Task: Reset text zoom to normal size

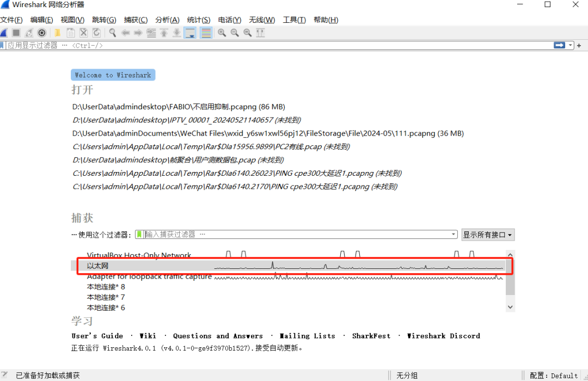Action: [x=248, y=33]
